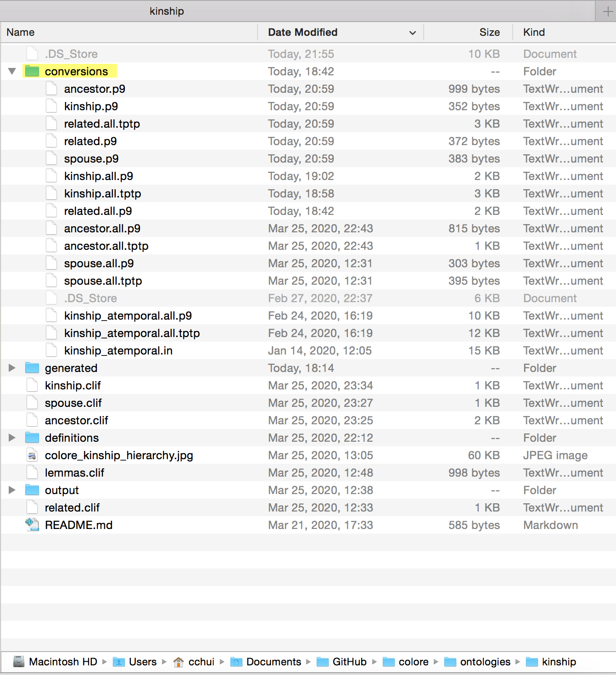Select the generated folder name
The width and height of the screenshot is (616, 675).
click(x=71, y=368)
